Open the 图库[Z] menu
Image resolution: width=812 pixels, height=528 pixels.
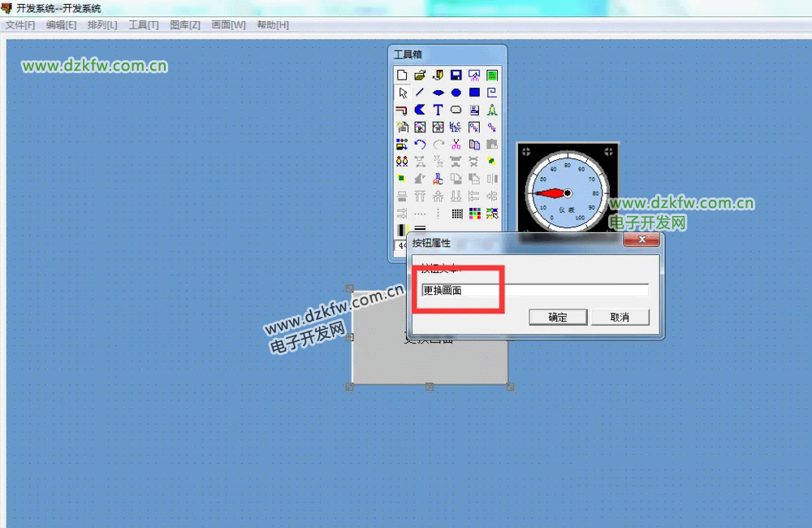point(184,25)
